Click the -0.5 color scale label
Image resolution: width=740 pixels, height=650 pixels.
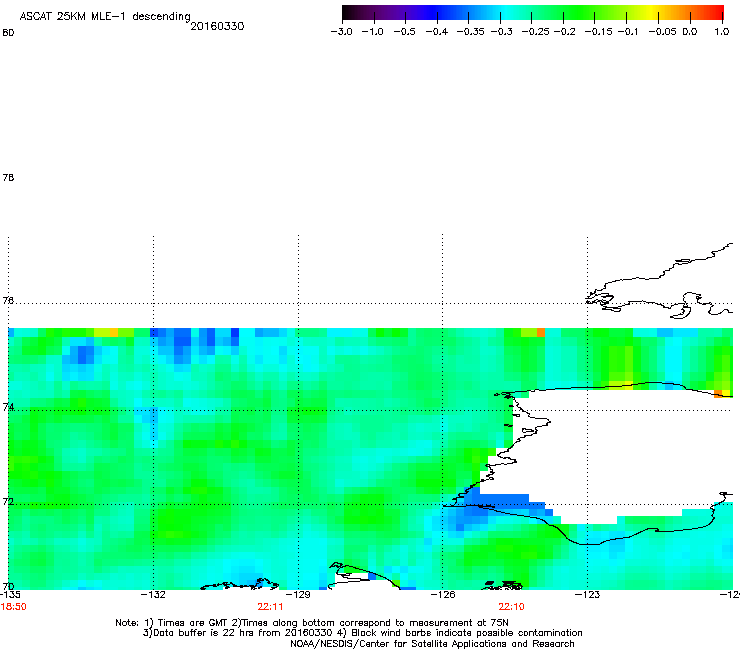point(404,32)
